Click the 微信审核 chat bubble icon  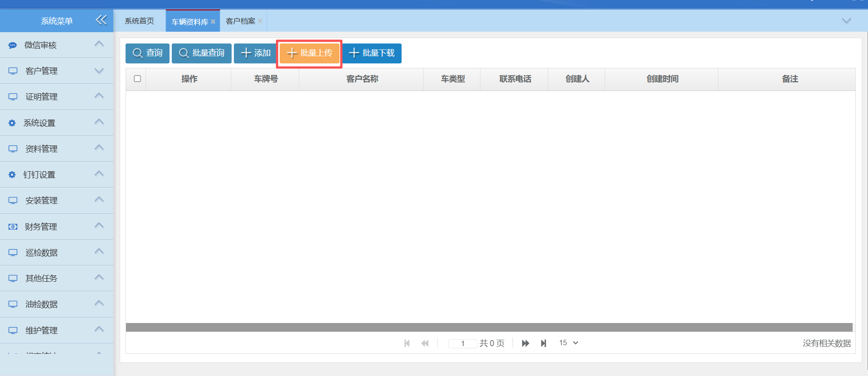pos(13,45)
